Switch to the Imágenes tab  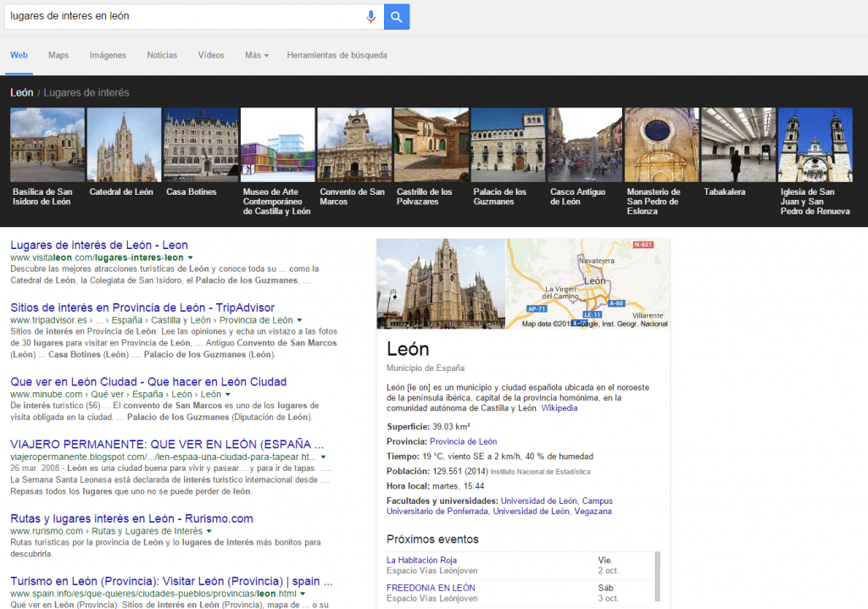click(108, 55)
